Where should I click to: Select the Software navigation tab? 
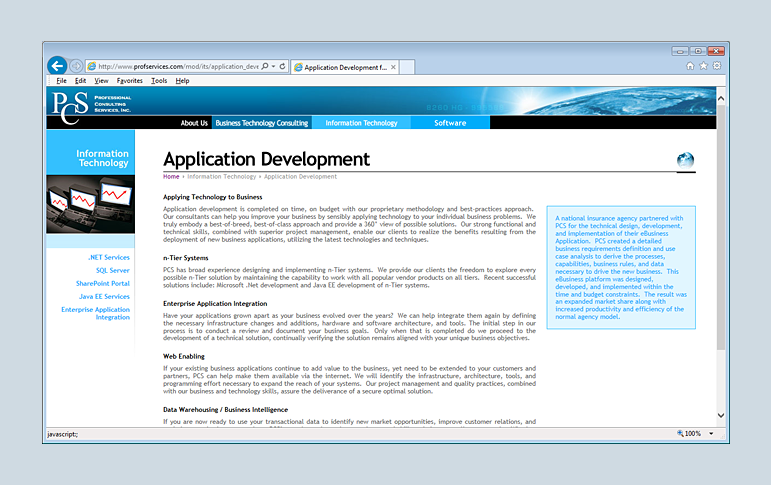click(450, 123)
